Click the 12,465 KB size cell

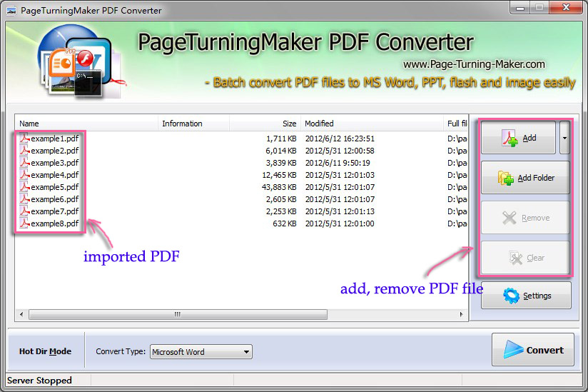click(279, 175)
